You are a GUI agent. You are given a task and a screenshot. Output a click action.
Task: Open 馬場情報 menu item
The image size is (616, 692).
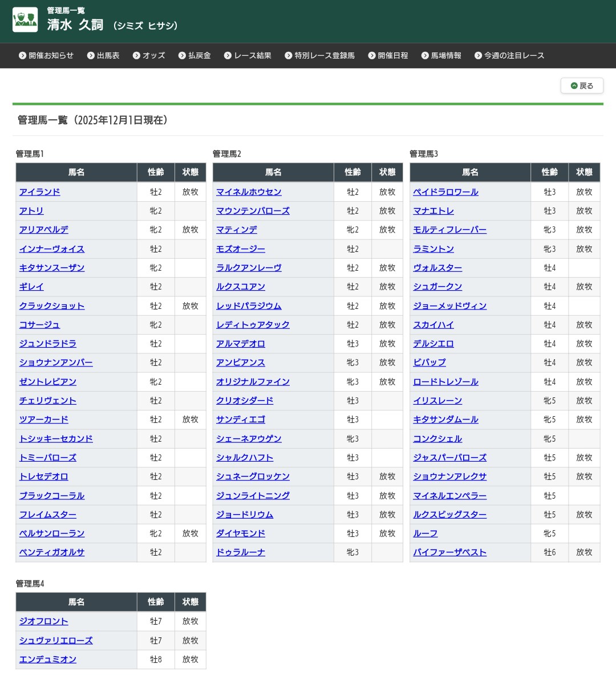(x=441, y=55)
